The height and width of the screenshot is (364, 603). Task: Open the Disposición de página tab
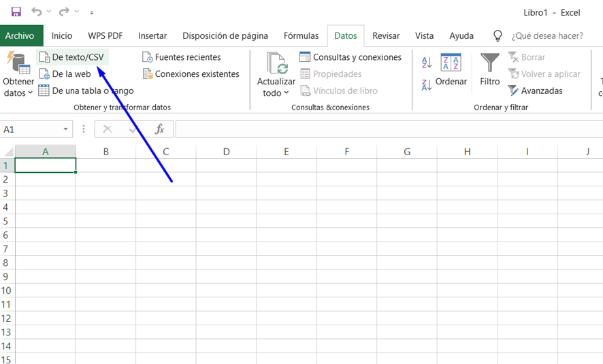point(225,36)
